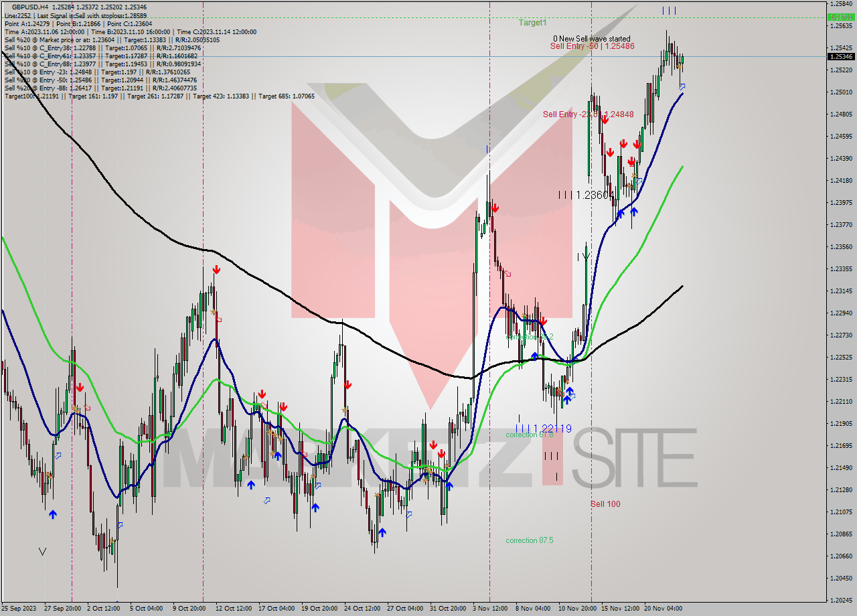Click the 'correction 61.8' label
Screen dimensions: 857x616
point(530,435)
